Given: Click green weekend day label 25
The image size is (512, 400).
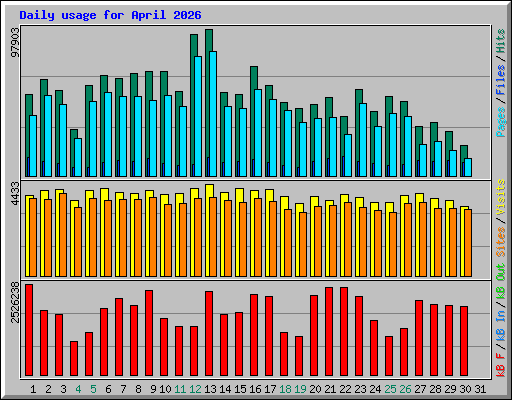Looking at the screenshot, I should (x=390, y=389).
